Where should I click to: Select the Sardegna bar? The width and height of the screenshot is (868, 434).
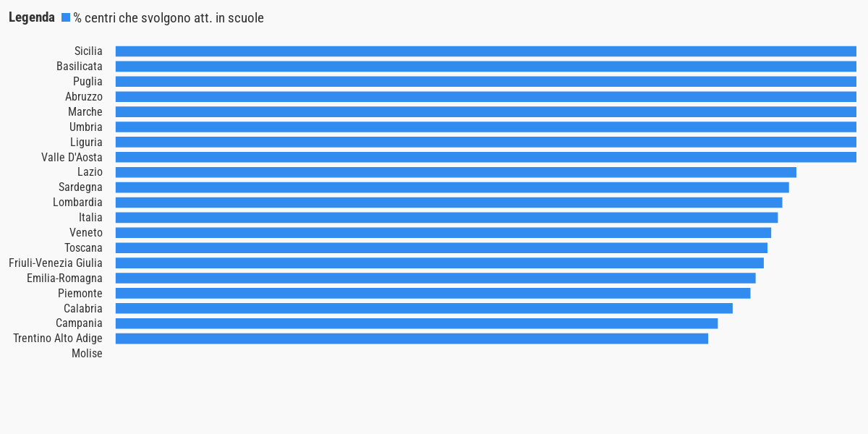[x=452, y=187]
